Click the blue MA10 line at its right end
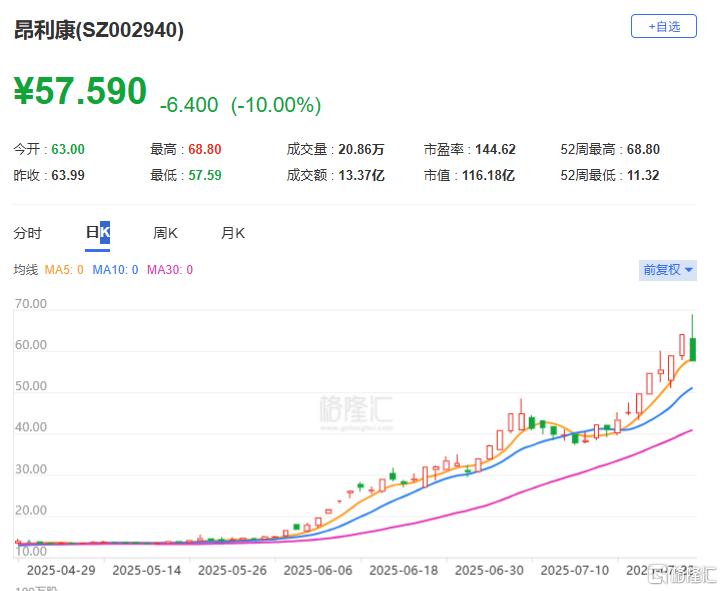Viewport: 723px width, 591px height. tap(690, 389)
